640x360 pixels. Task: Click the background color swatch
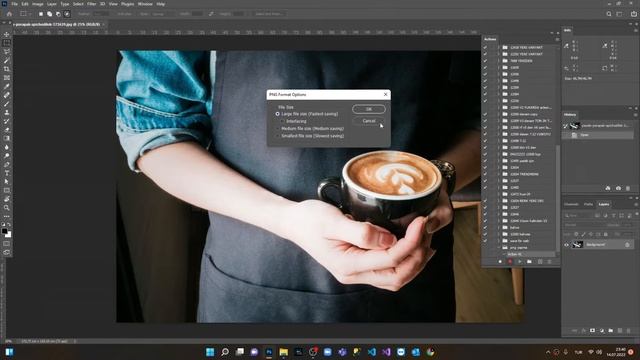pos(9,235)
